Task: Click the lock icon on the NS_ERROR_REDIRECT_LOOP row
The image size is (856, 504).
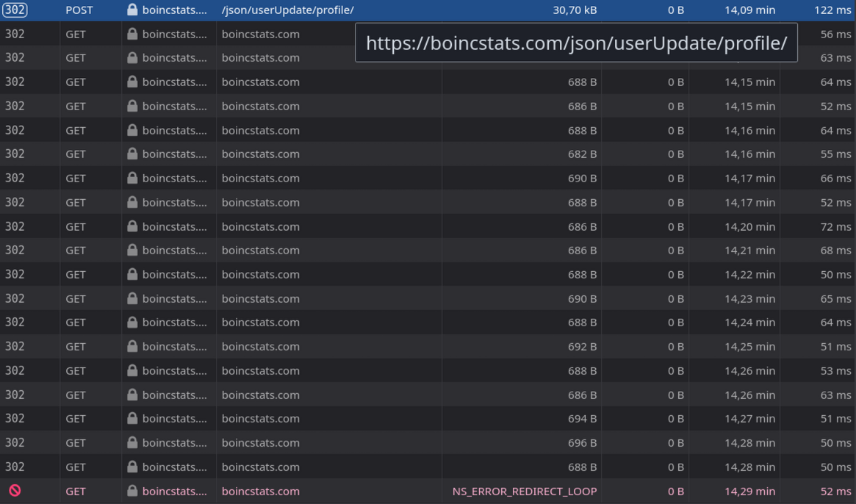Action: [132, 491]
